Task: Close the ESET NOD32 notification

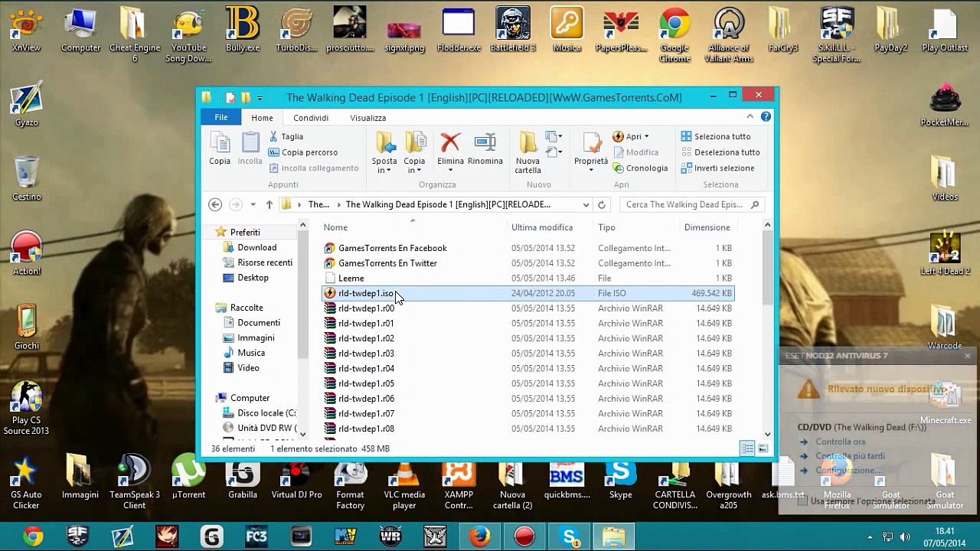Action: point(967,356)
